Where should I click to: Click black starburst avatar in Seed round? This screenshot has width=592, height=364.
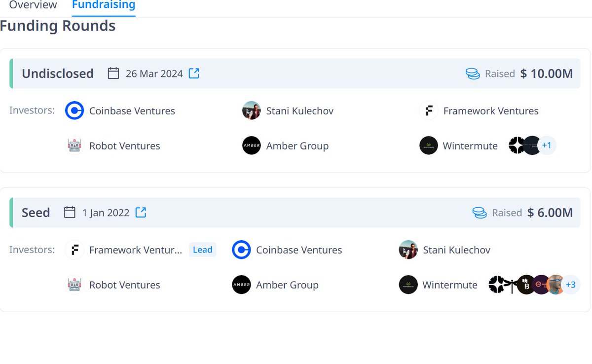[x=496, y=285]
